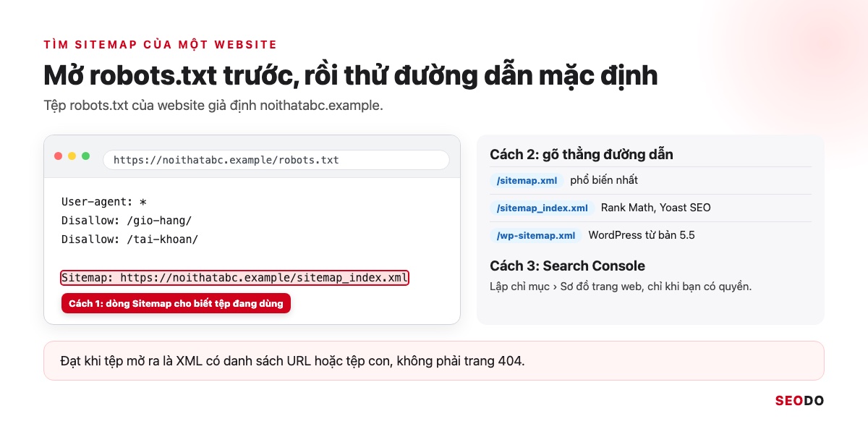
Task: Click the highlighted Sitemap line in robots.txt
Action: [x=235, y=278]
